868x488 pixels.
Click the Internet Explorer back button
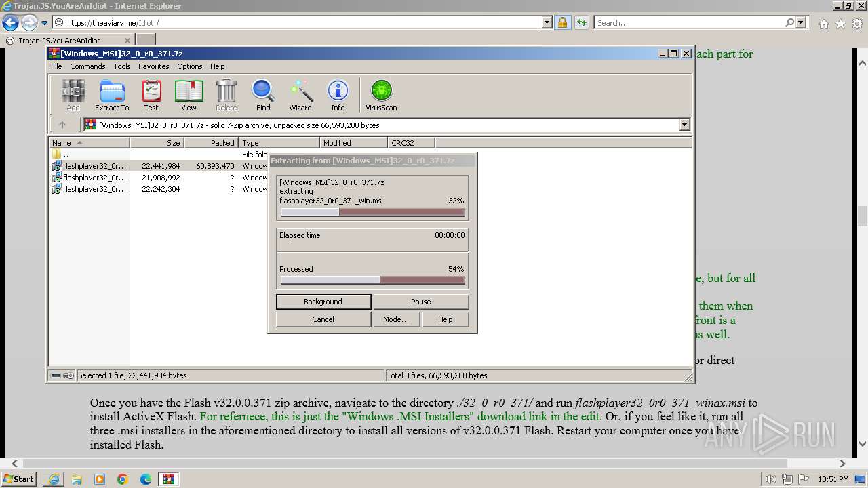[10, 22]
